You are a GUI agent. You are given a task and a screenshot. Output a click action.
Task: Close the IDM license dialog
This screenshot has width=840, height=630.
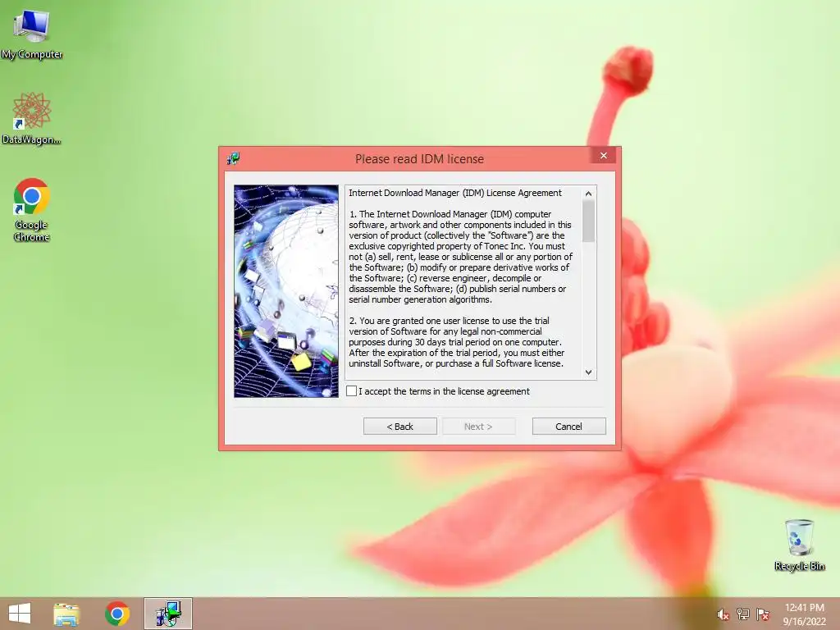pyautogui.click(x=604, y=155)
